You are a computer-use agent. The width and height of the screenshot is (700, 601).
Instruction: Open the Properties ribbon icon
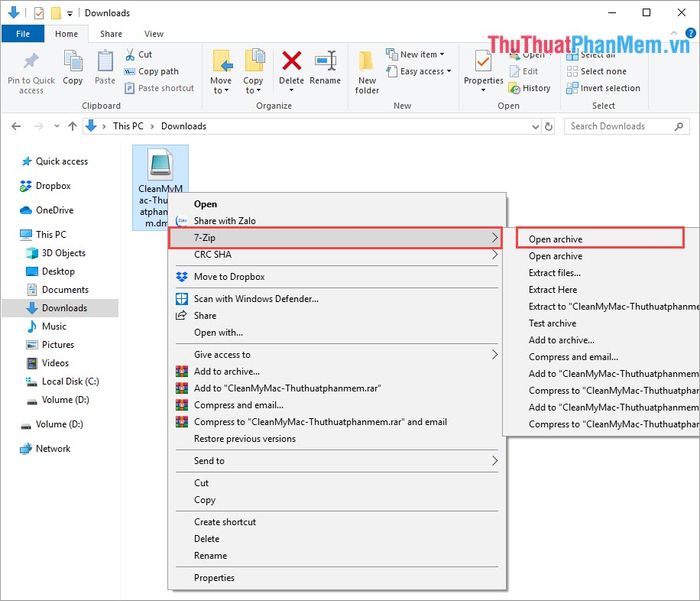[x=483, y=63]
